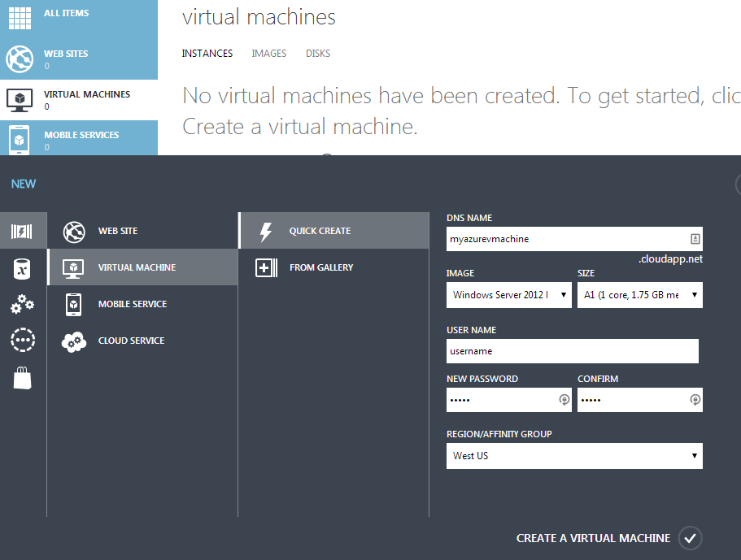Click Create a Virtual Machine label

[x=593, y=538]
